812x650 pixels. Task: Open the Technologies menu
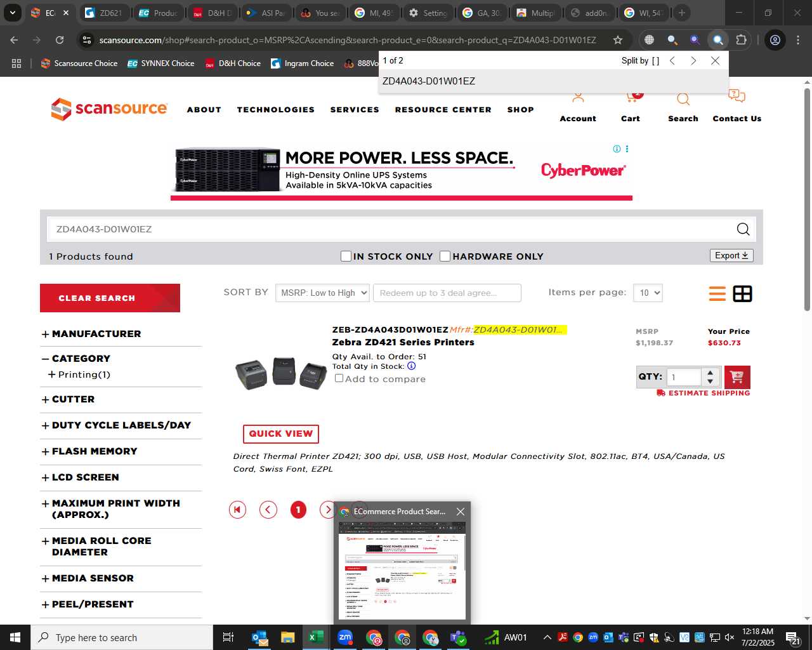coord(275,110)
